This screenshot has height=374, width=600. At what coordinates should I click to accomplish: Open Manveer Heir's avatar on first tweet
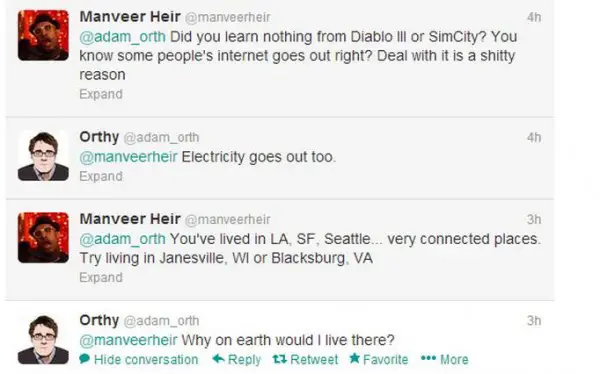point(43,35)
